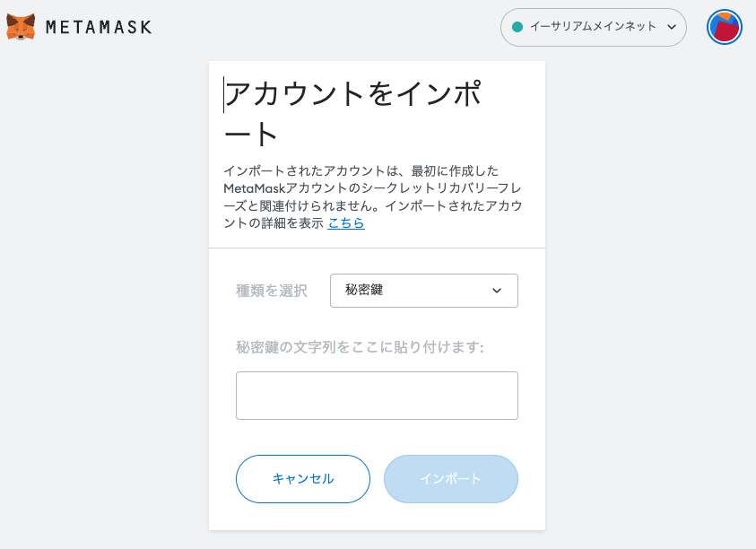Click the 秘密鍵の文字列をここに貼り付けます label
Image resolution: width=756 pixels, height=549 pixels.
coord(360,347)
